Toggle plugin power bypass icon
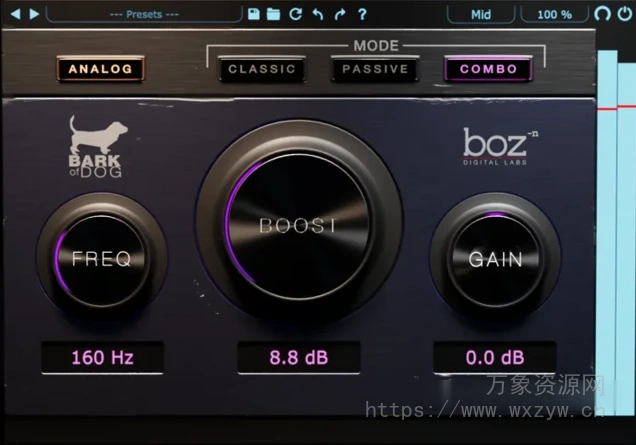 pos(625,14)
